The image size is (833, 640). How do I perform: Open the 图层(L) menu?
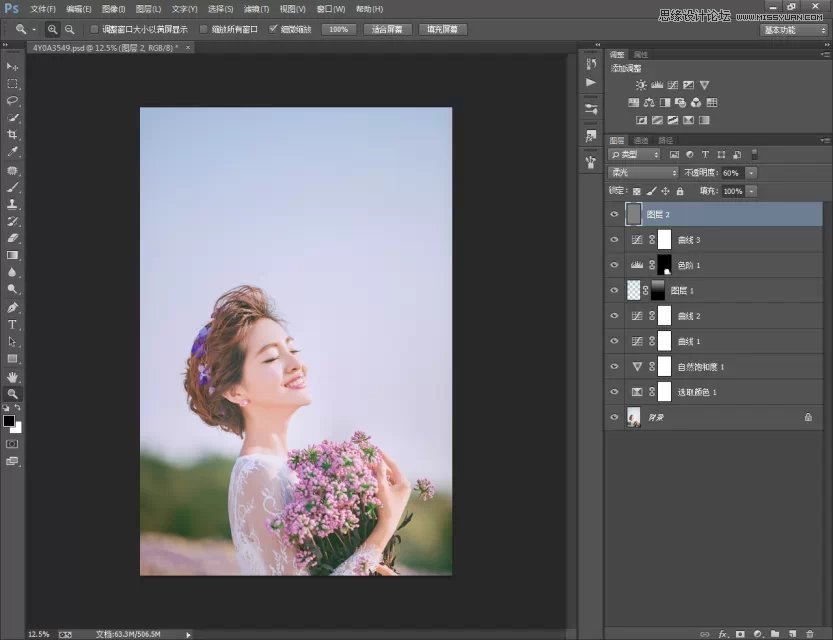[150, 8]
